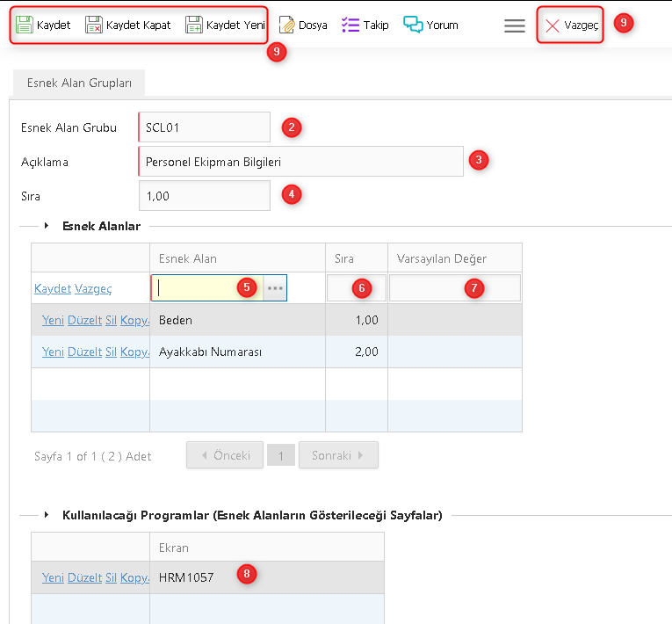Click the Kaydet Kapat toolbar icon
Viewport: 672px width, 624px height.
pyautogui.click(x=94, y=25)
